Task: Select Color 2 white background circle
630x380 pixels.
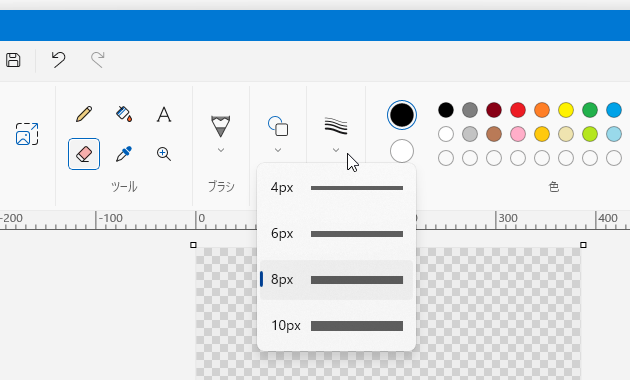Action: pos(402,151)
